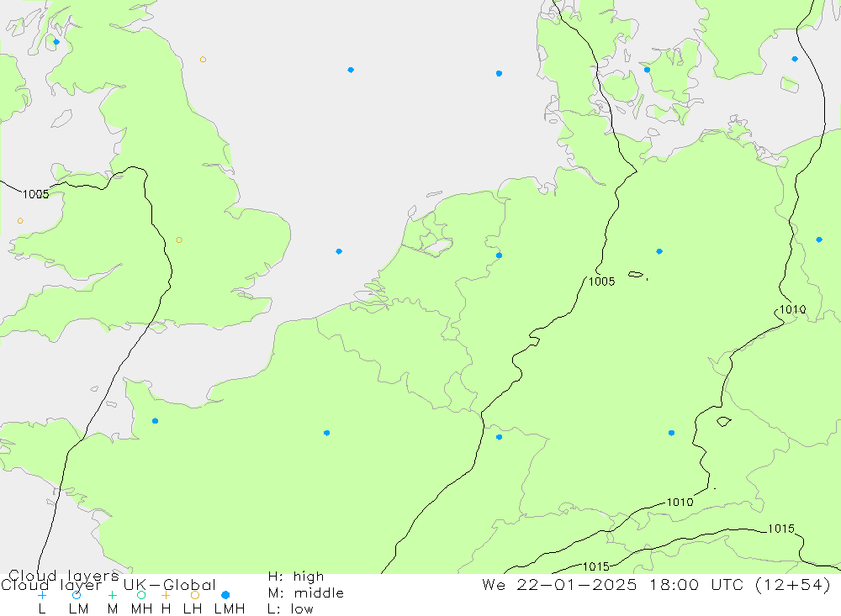This screenshot has width=841, height=616.
Task: Select the orange LH circle west of Wales
Action: pos(20,221)
